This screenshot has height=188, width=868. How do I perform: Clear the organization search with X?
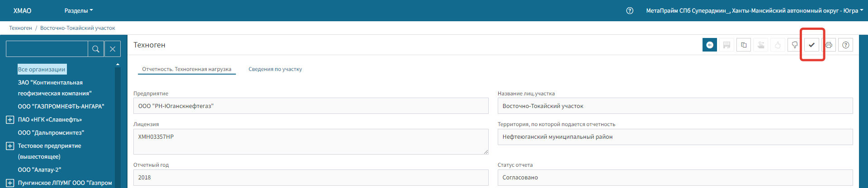point(113,49)
